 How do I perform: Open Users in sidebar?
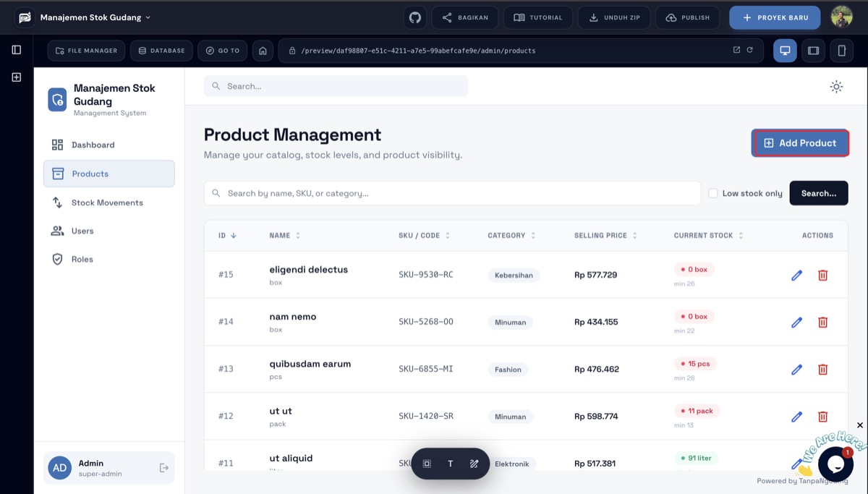[x=109, y=231]
